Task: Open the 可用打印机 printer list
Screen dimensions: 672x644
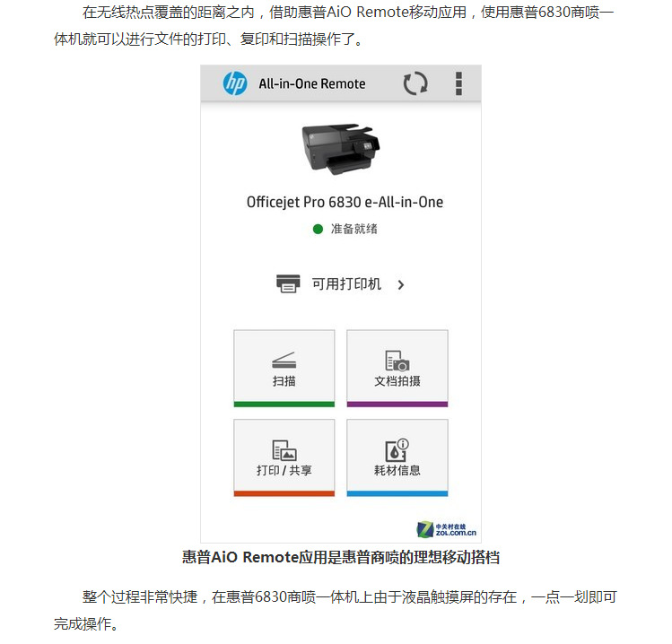Action: (341, 284)
